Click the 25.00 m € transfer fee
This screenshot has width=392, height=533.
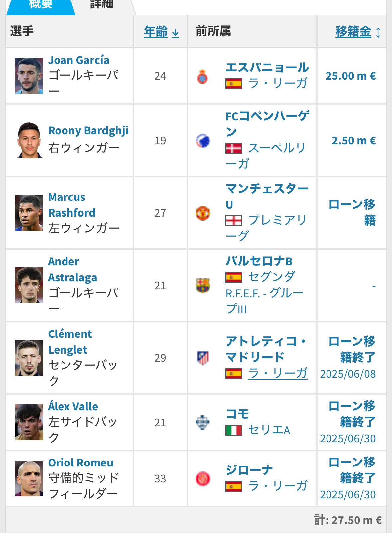point(350,76)
